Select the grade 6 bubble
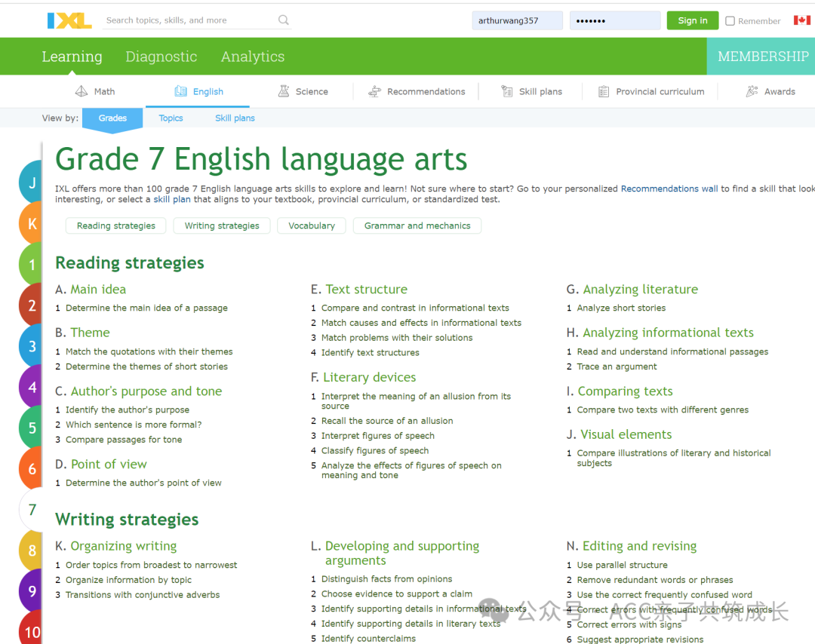Screen dimensions: 815x644 coord(31,468)
